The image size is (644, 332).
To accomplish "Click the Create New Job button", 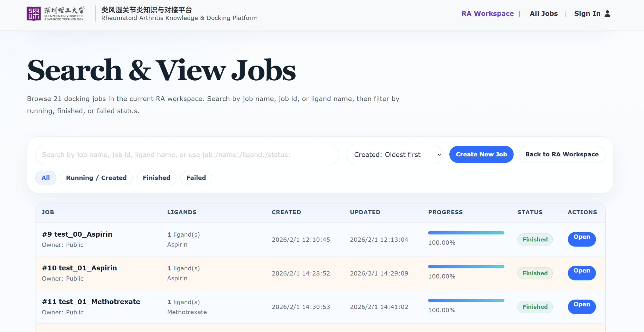I will click(x=481, y=155).
